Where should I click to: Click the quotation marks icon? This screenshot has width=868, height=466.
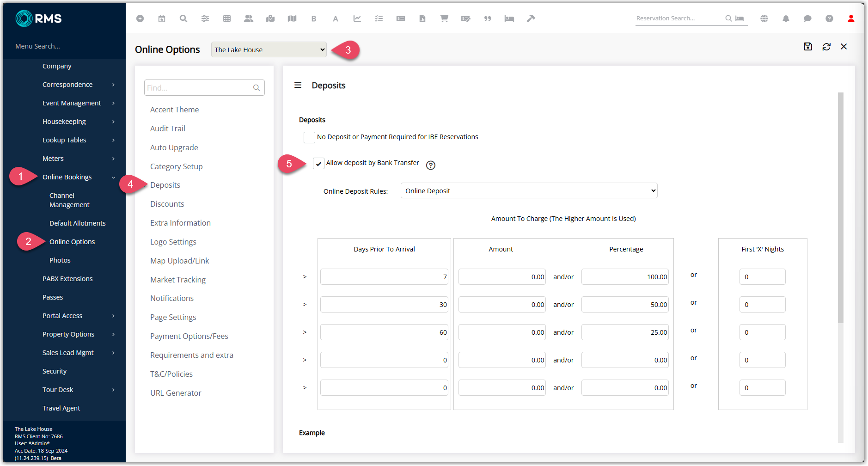(488, 18)
